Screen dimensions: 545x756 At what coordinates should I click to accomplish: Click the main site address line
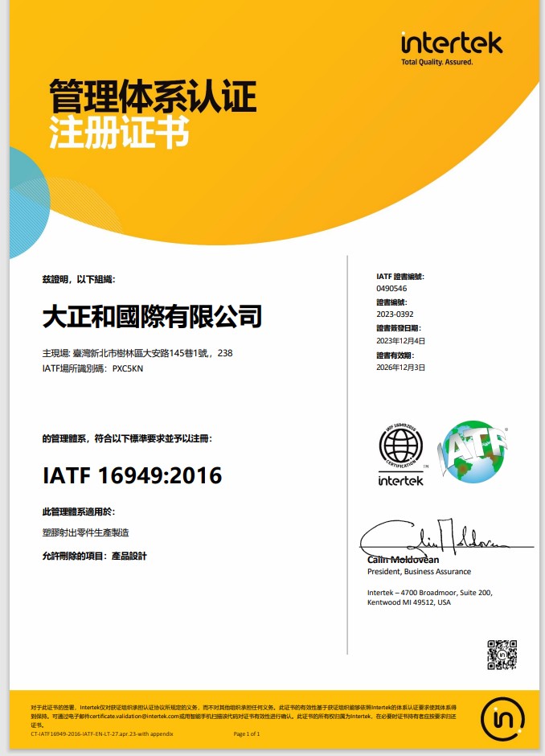[137, 353]
